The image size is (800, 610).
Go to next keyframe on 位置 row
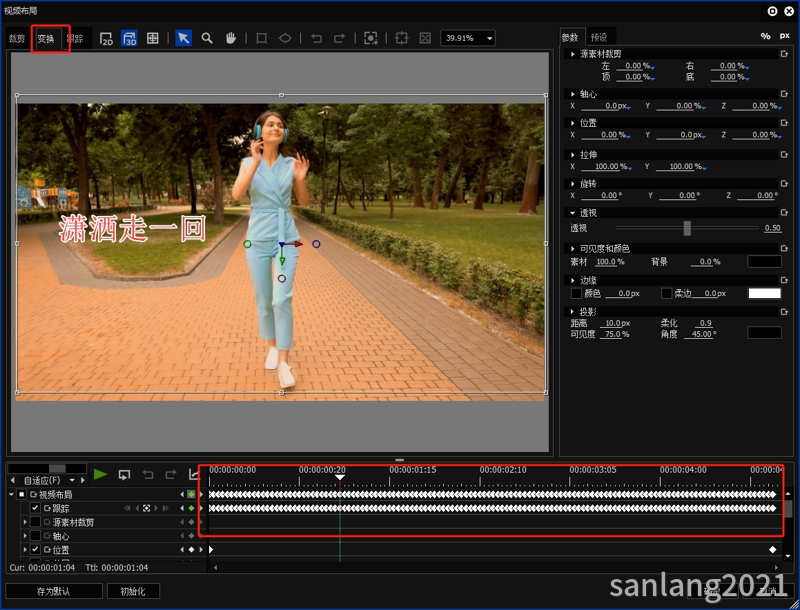201,550
